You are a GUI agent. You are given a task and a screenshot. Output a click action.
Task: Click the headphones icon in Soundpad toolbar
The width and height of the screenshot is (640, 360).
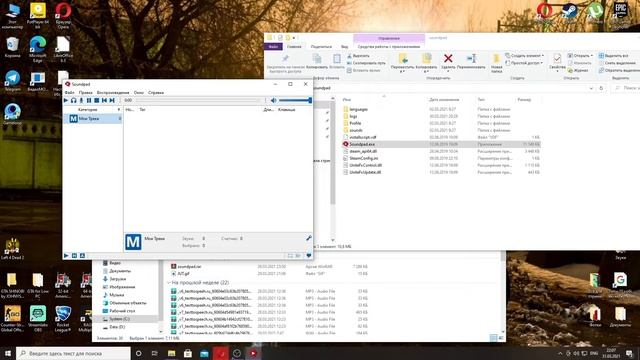tap(73, 100)
